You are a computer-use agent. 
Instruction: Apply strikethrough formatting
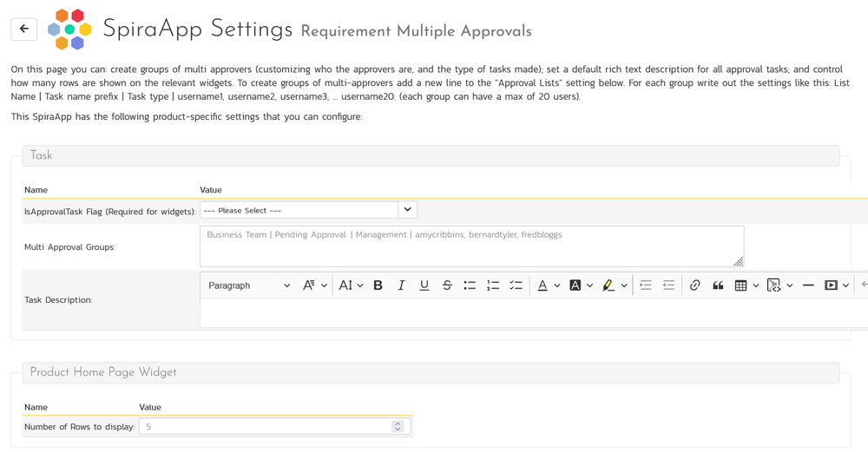447,285
